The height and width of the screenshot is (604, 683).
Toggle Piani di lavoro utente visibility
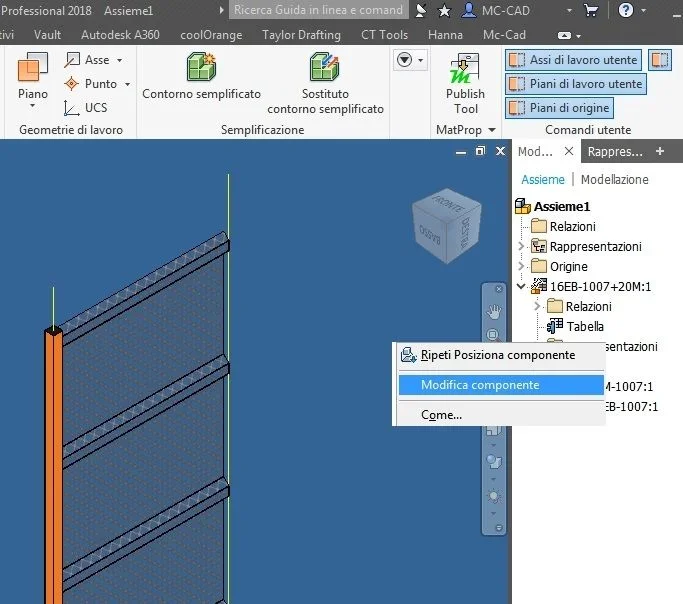point(575,84)
